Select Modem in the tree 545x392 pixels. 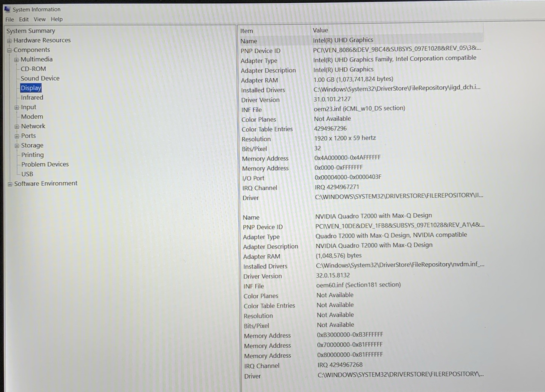point(32,117)
